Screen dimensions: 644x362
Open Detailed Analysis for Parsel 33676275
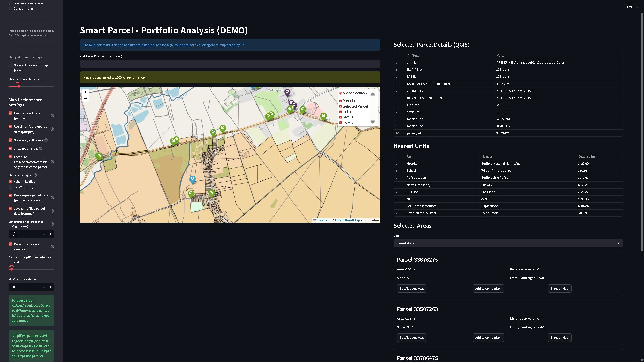(411, 288)
